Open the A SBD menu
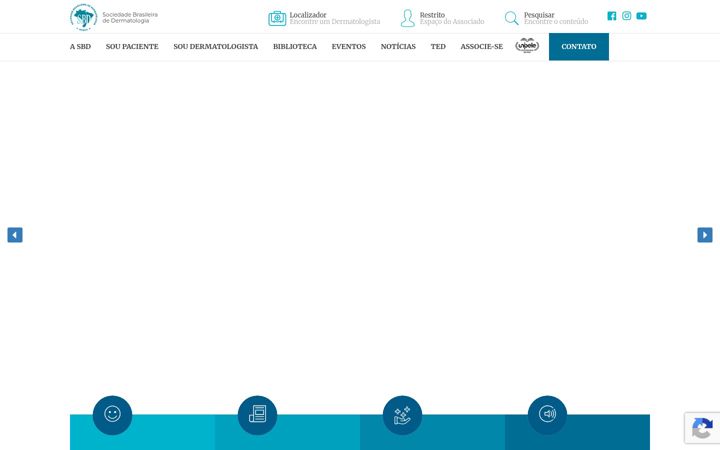 click(80, 46)
